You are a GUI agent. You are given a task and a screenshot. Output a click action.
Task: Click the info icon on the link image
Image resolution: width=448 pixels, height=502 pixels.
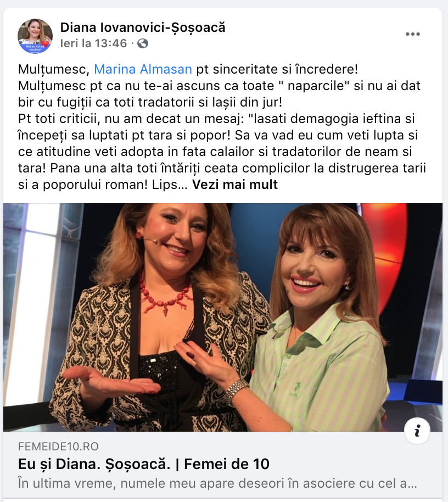coord(417,431)
